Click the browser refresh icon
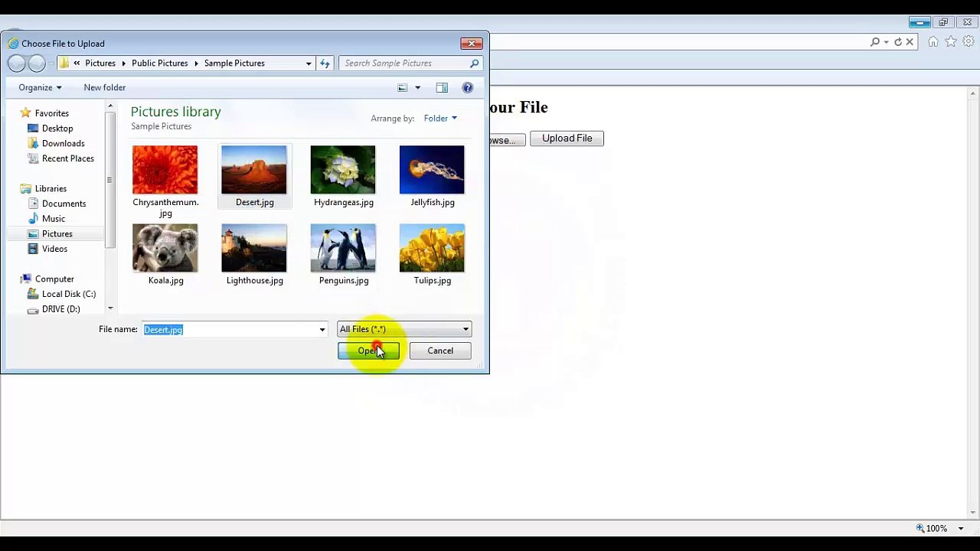980x551 pixels. 898,42
